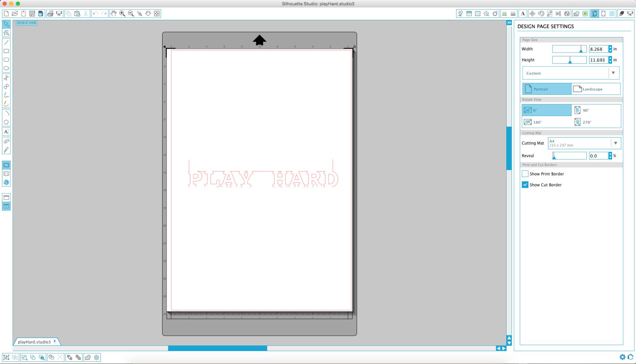Viewport: 636px width, 364px height.
Task: Click the DESIGN VIEW tab
Action: tap(26, 23)
